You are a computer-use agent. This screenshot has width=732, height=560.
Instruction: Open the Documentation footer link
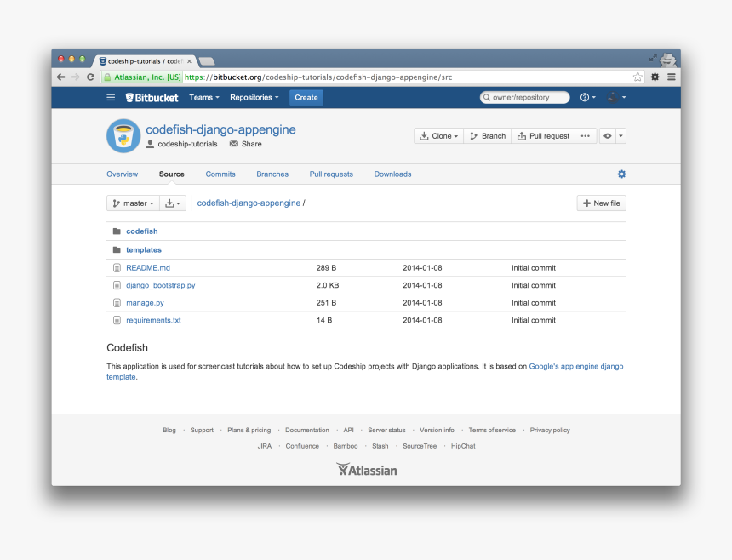point(307,431)
